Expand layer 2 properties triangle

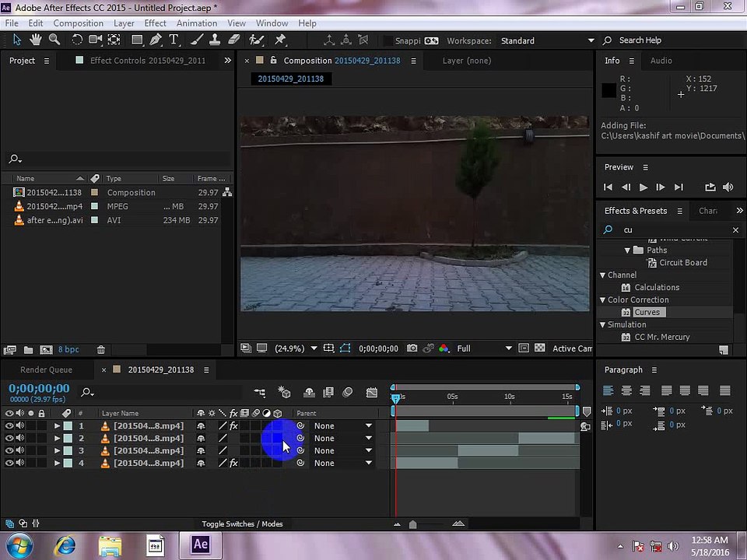(57, 438)
